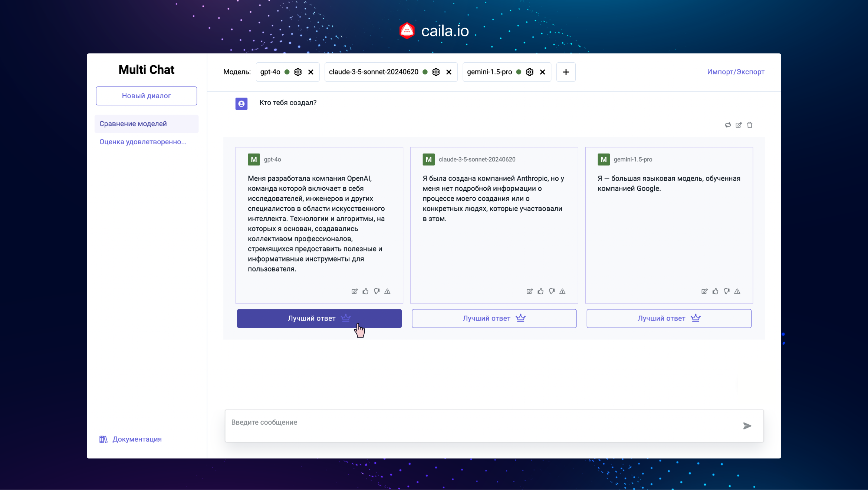The image size is (868, 490).
Task: Mark gpt-4o answer as Лучший ответ
Action: [x=319, y=318]
